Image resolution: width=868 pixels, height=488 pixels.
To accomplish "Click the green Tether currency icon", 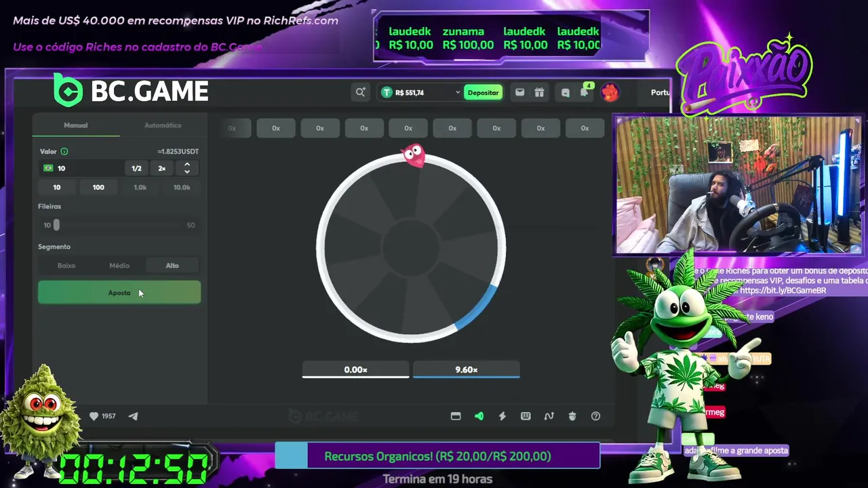I will (x=387, y=92).
